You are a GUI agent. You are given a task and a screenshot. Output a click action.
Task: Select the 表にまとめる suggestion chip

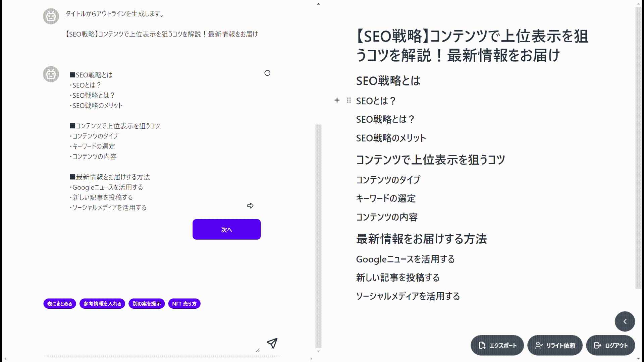click(x=60, y=304)
